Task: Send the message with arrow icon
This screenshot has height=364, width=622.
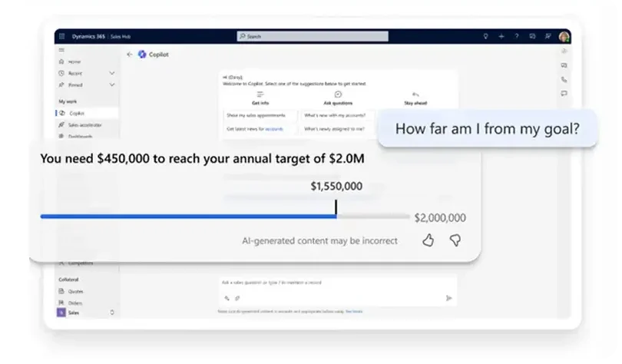Action: 448,298
